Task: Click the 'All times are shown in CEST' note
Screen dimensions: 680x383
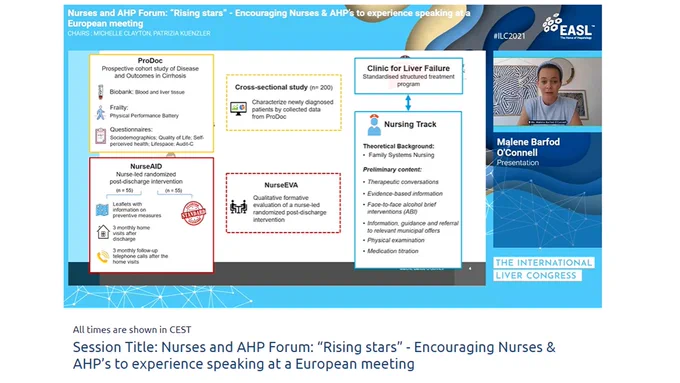Action: pos(132,330)
